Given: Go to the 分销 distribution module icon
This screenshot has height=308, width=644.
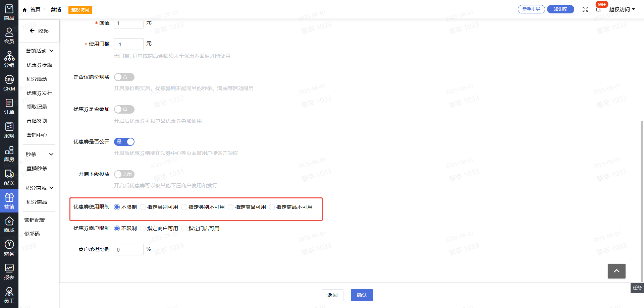Looking at the screenshot, I should point(9,59).
